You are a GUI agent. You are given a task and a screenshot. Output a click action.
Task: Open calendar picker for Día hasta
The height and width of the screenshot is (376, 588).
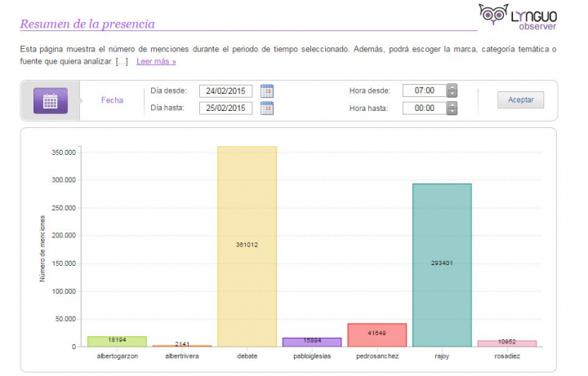pyautogui.click(x=267, y=108)
